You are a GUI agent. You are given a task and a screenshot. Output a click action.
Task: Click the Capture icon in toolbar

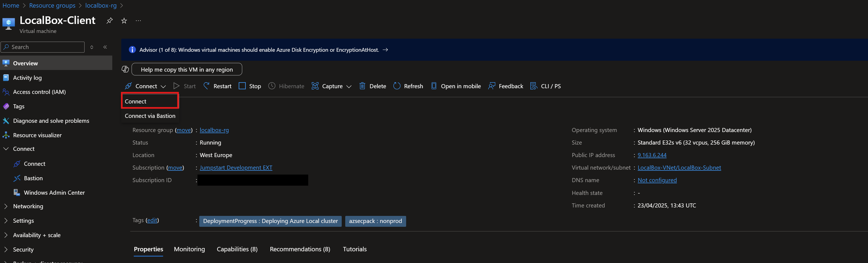coord(315,86)
